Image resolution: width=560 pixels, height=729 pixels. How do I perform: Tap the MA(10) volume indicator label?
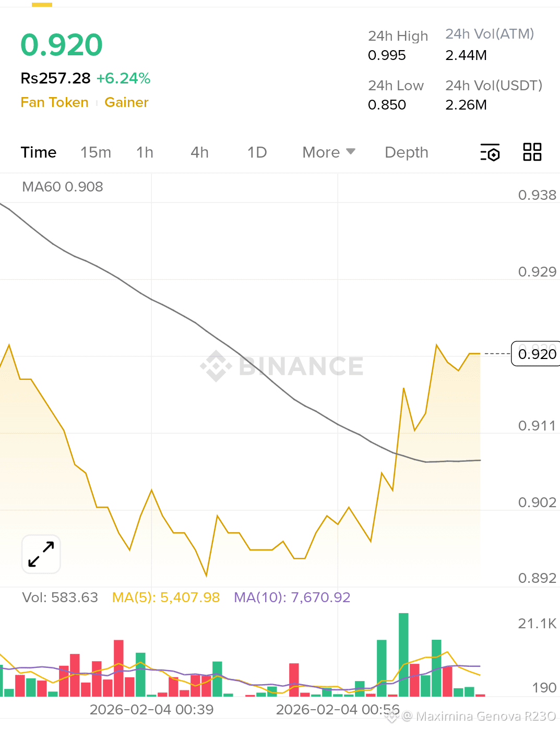pos(292,597)
